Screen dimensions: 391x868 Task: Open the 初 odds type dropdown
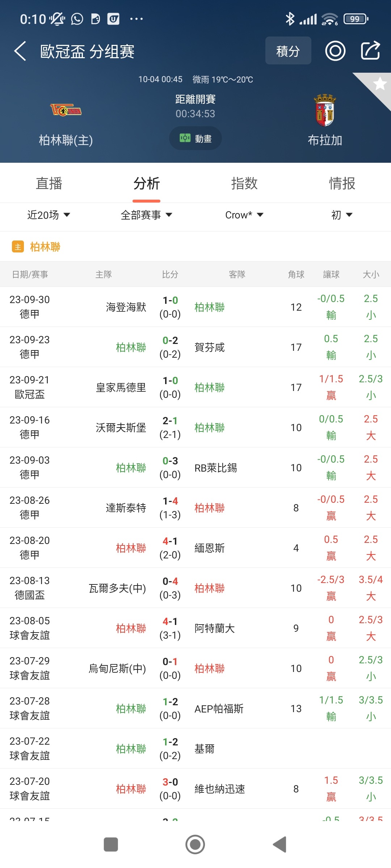[x=342, y=215]
